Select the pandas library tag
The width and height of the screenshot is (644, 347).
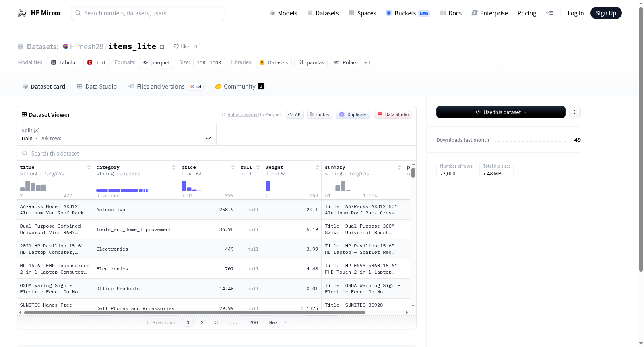(x=311, y=62)
